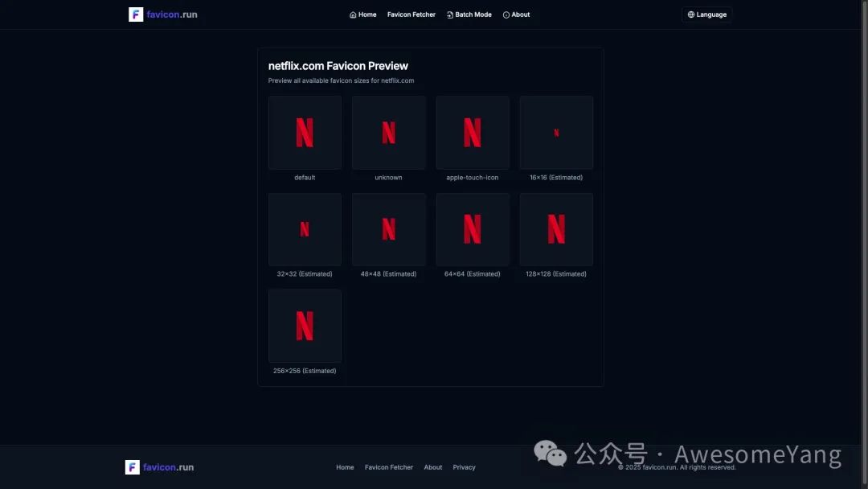The image size is (868, 489).
Task: Open the 256×256 estimated favicon
Action: (x=305, y=326)
